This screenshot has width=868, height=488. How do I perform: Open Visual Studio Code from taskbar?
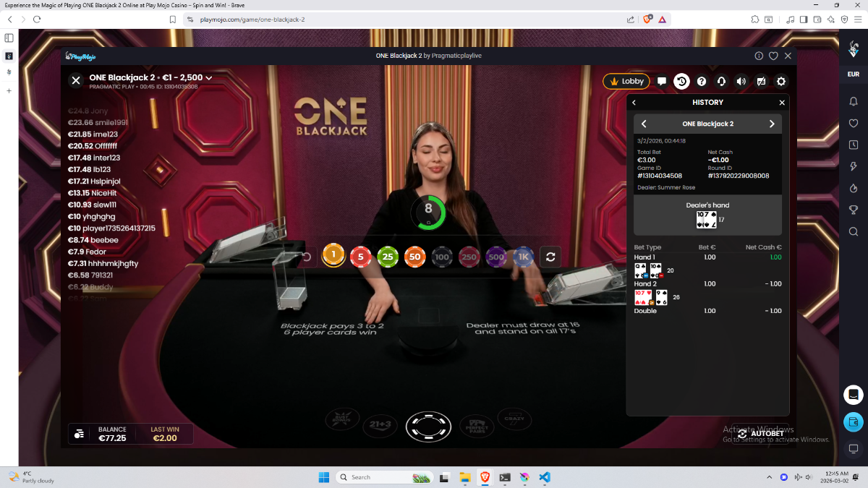click(545, 477)
